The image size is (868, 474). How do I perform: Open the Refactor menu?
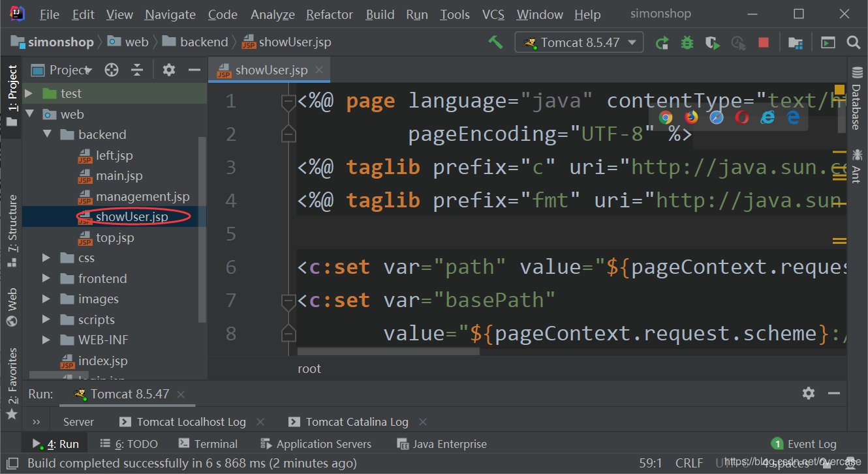(330, 14)
